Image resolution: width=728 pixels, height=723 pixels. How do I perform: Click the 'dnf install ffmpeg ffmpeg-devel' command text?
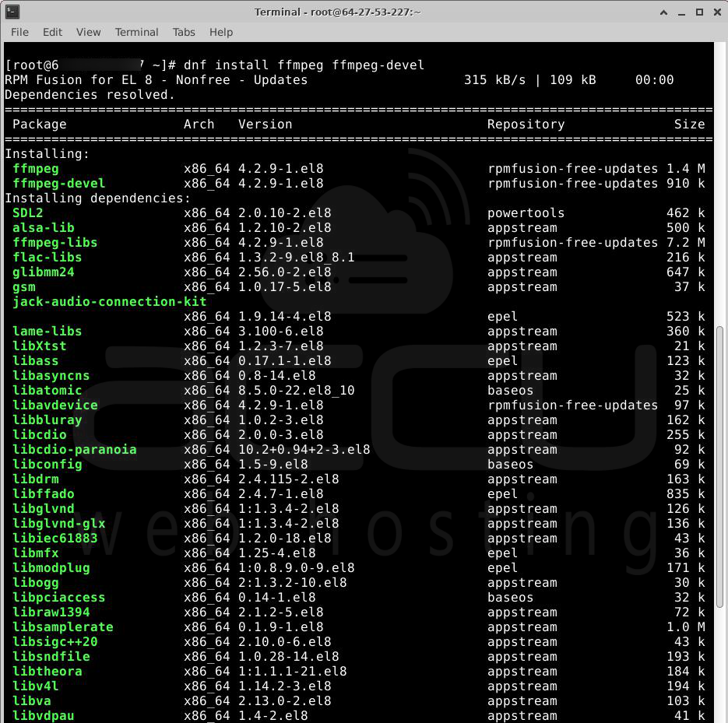point(304,65)
